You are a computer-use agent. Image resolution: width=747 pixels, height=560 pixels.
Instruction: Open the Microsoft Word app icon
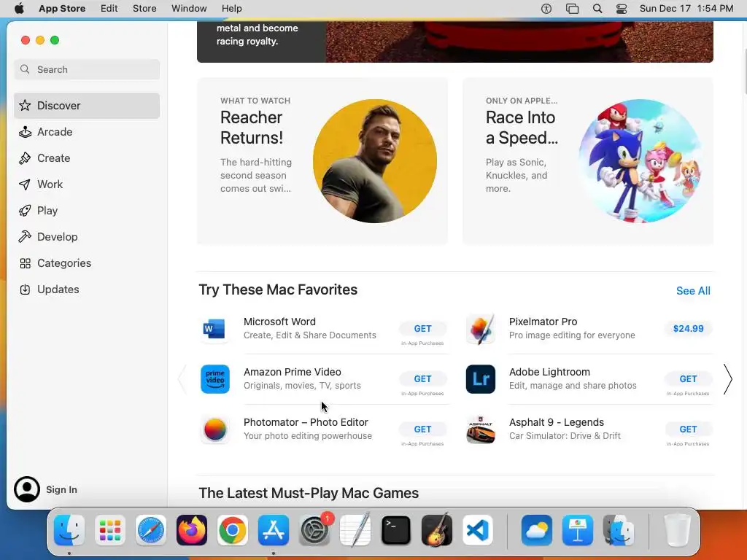point(215,329)
